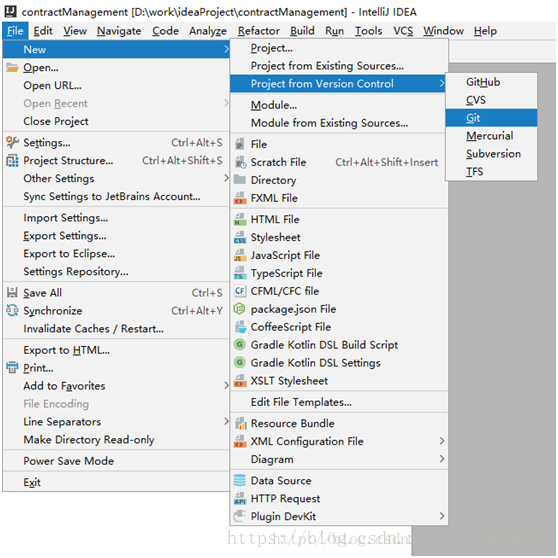Click the Save All disk icon
This screenshot has width=558, height=558.
click(12, 293)
